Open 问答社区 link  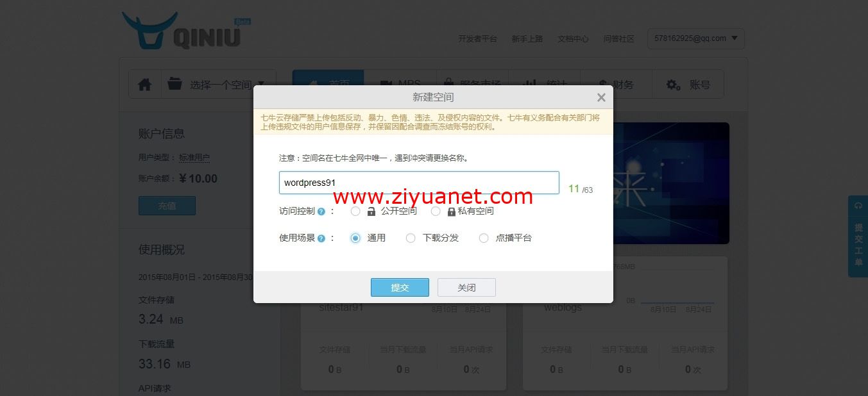tap(619, 38)
